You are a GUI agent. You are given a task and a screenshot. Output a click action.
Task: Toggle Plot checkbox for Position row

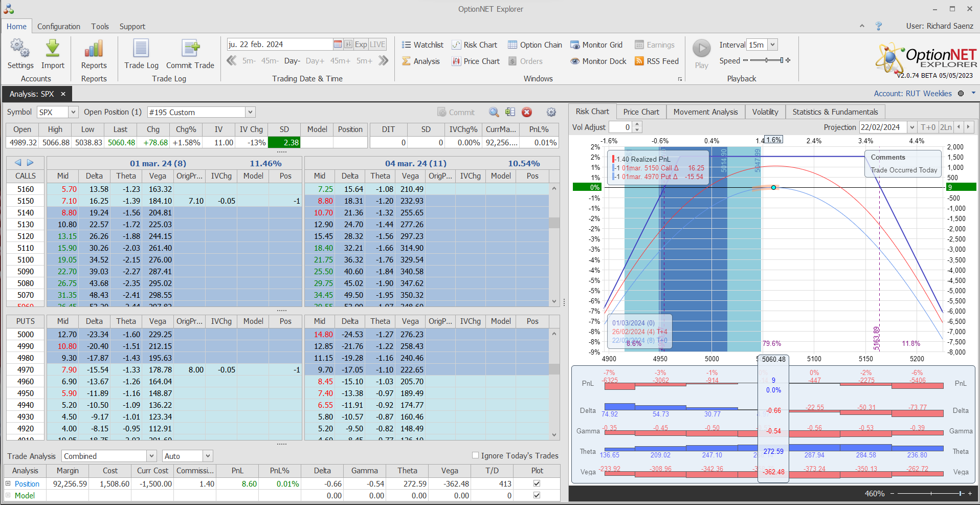point(537,484)
